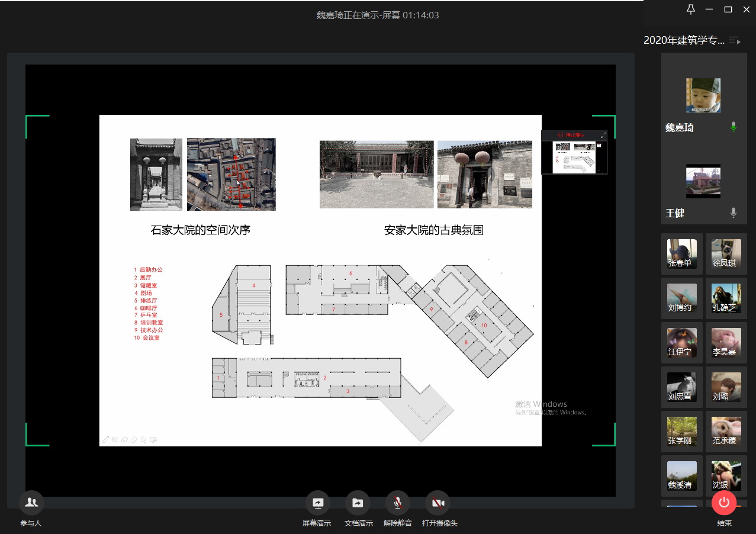Click 停止演示 in floating preview
This screenshot has height=534, width=756.
pos(571,135)
